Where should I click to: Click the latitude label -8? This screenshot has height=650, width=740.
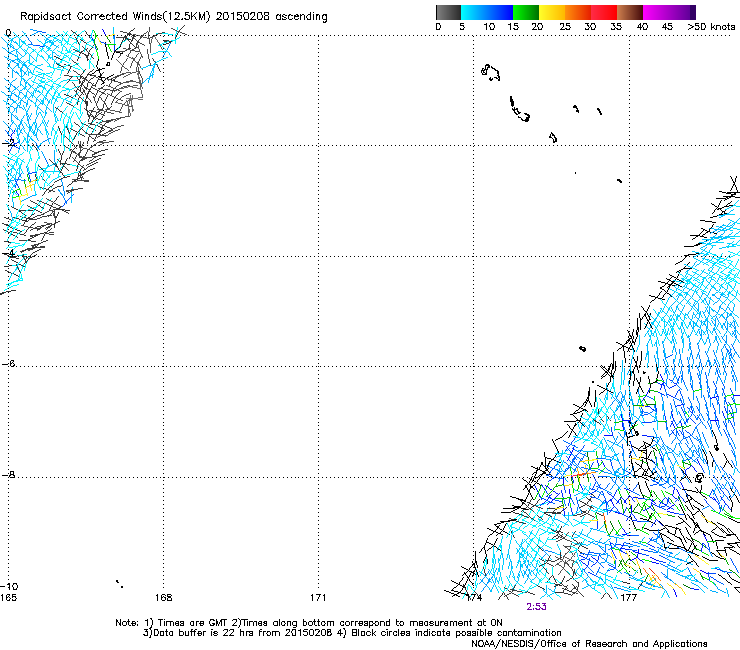click(8, 475)
